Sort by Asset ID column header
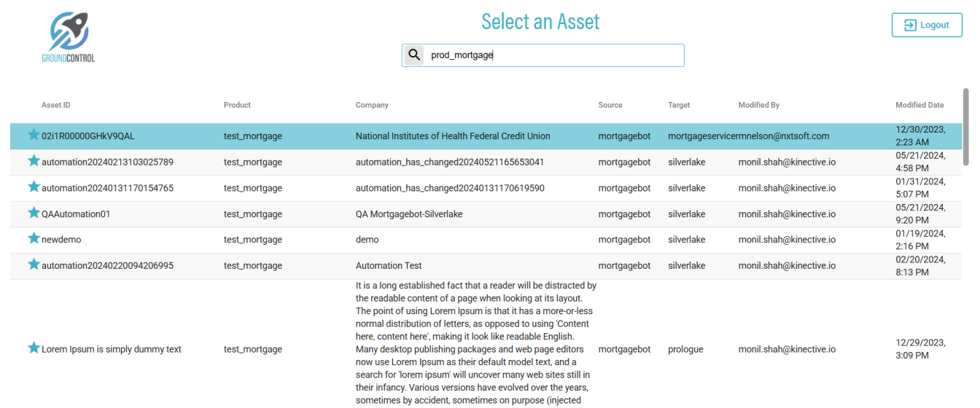 pyautogui.click(x=56, y=105)
